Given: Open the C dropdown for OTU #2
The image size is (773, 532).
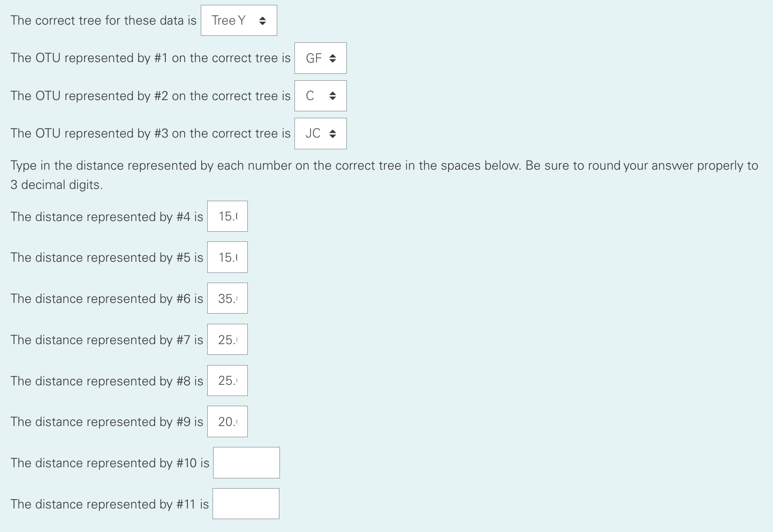Looking at the screenshot, I should coord(320,95).
